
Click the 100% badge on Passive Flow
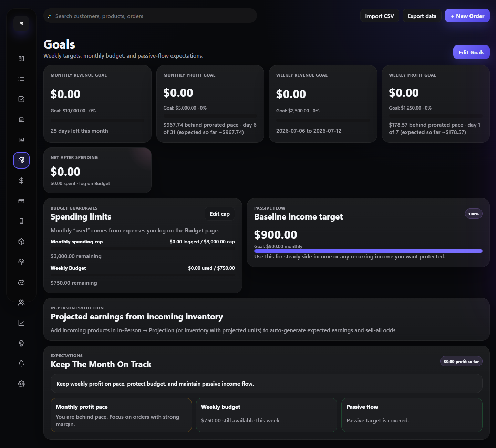pos(474,214)
